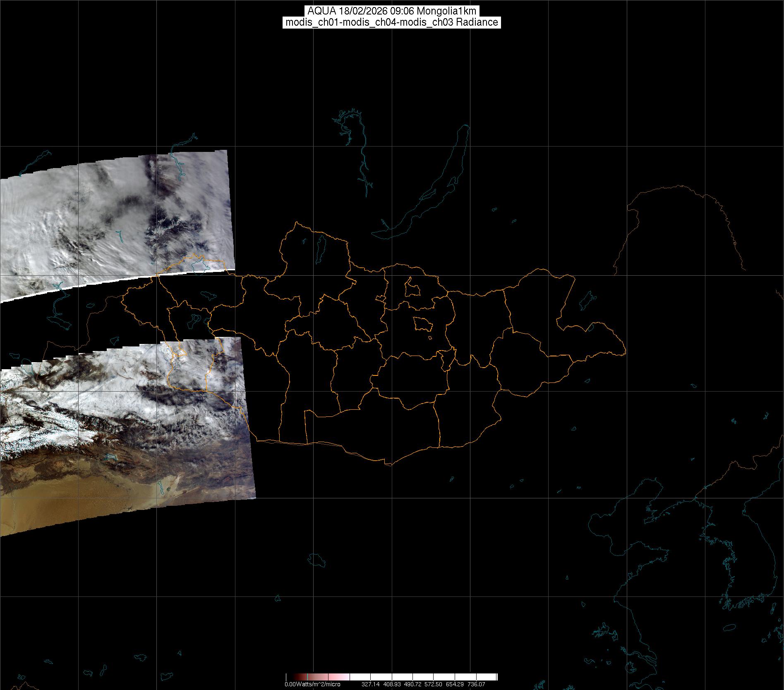Click the southernmost point of Mongolia's border
The image size is (784, 690).
388,464
